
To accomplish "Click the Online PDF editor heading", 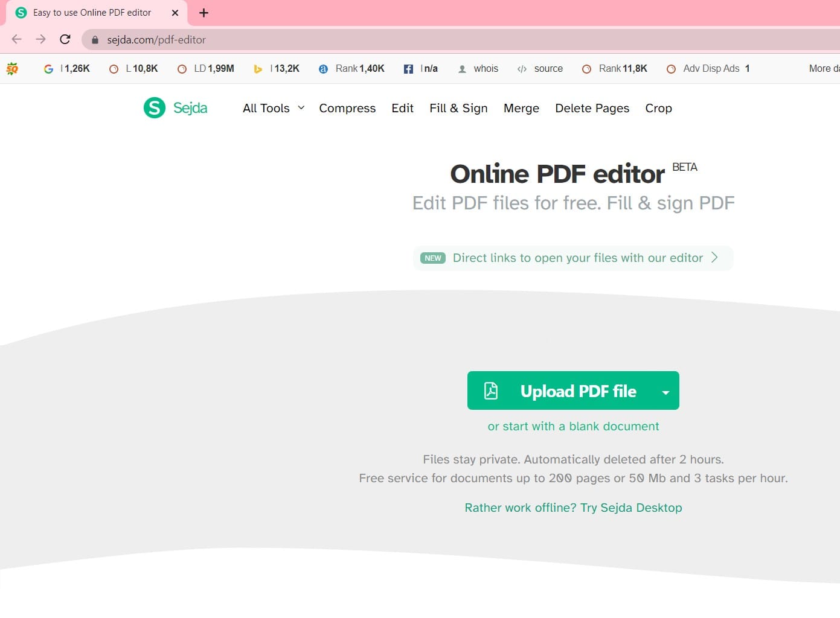I will (x=557, y=174).
